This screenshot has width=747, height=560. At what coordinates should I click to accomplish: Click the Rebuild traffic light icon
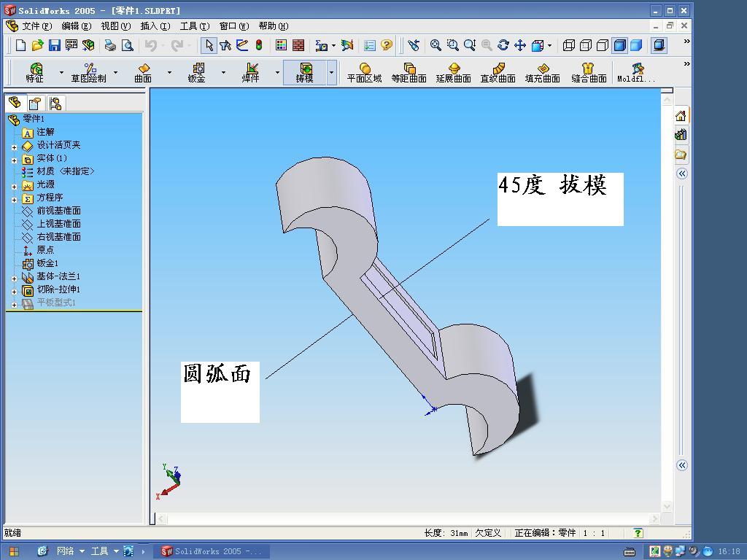259,45
